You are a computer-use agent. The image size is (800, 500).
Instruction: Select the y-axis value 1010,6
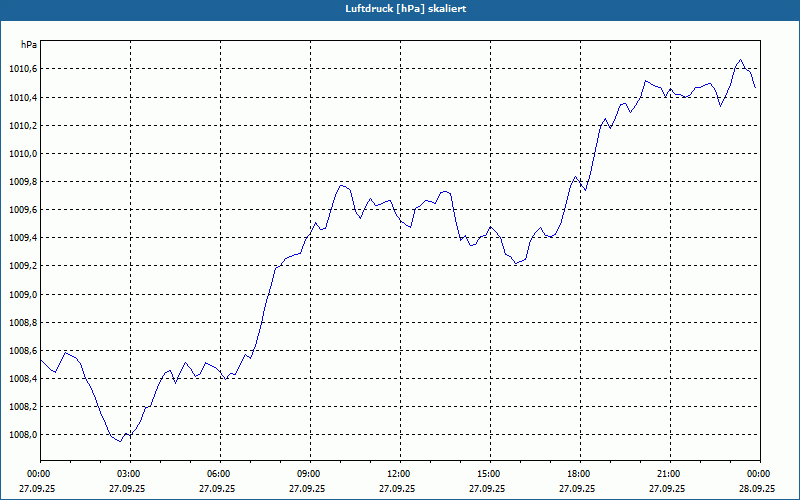[x=23, y=69]
